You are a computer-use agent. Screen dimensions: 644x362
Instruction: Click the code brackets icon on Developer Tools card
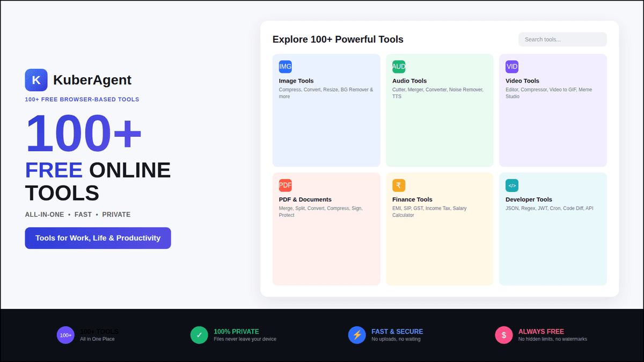[512, 185]
